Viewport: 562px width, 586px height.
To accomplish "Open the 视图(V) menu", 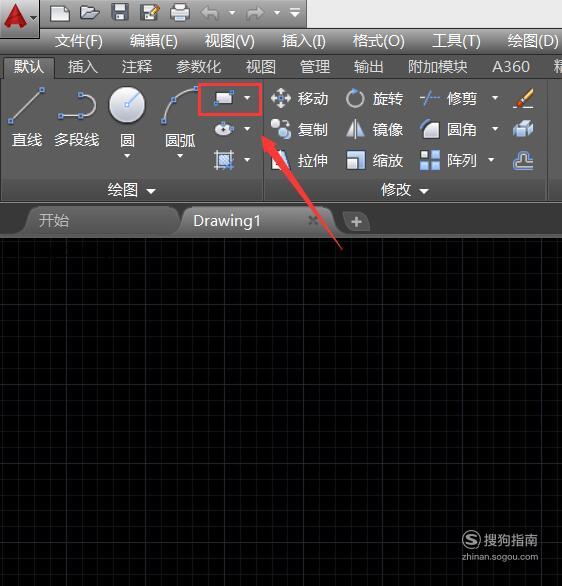I will coord(229,41).
